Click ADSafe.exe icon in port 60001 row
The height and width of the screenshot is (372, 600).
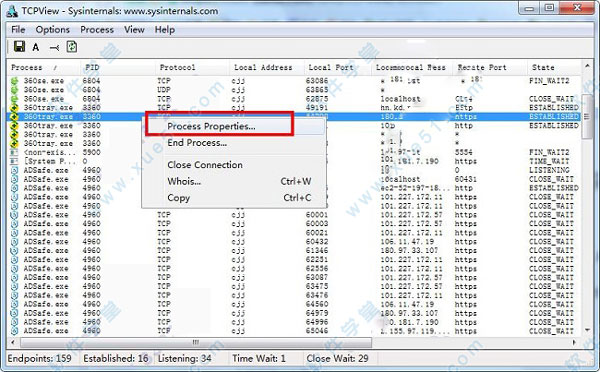[x=14, y=215]
